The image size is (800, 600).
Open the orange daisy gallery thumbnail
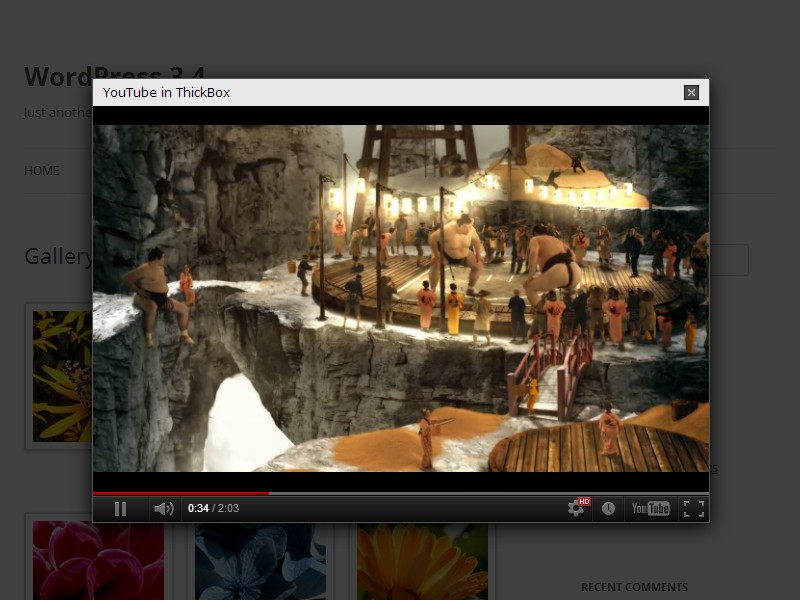tap(422, 562)
